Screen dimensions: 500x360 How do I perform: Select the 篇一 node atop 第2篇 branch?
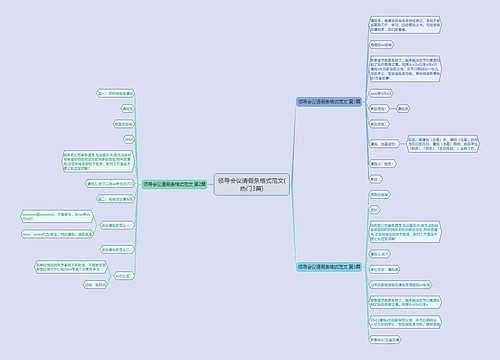(x=115, y=93)
